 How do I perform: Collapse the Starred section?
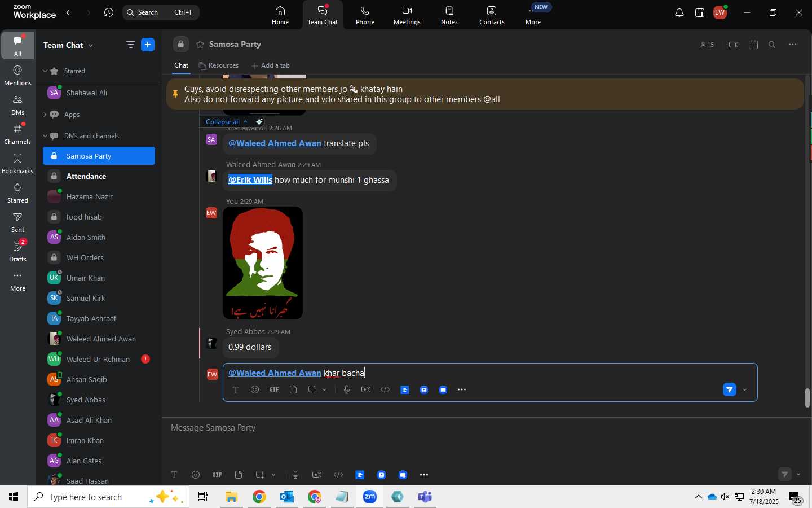pos(45,71)
